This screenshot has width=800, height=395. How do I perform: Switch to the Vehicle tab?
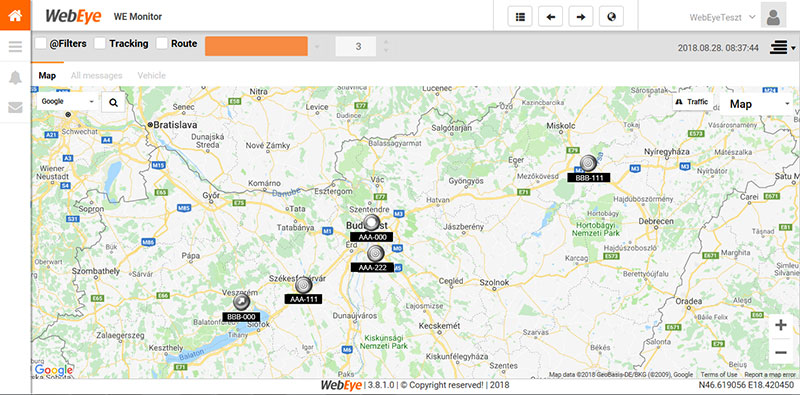pos(152,76)
